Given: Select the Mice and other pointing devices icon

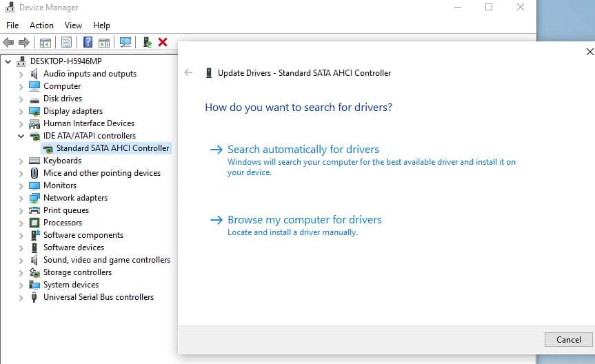Looking at the screenshot, I should pyautogui.click(x=34, y=173).
